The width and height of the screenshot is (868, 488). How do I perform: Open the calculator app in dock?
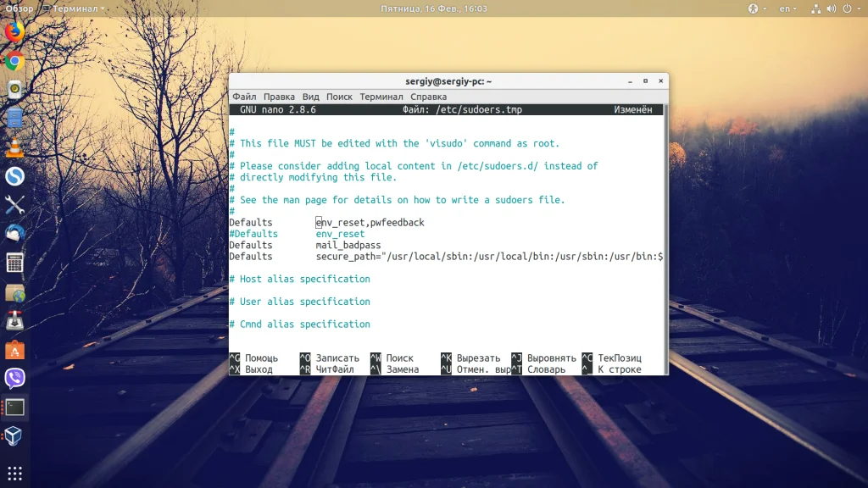point(14,263)
